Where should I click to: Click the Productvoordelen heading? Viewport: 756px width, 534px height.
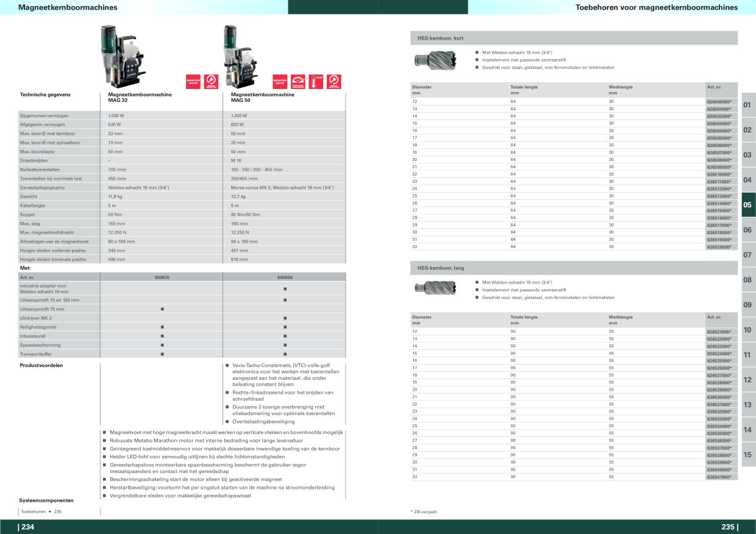tap(41, 366)
